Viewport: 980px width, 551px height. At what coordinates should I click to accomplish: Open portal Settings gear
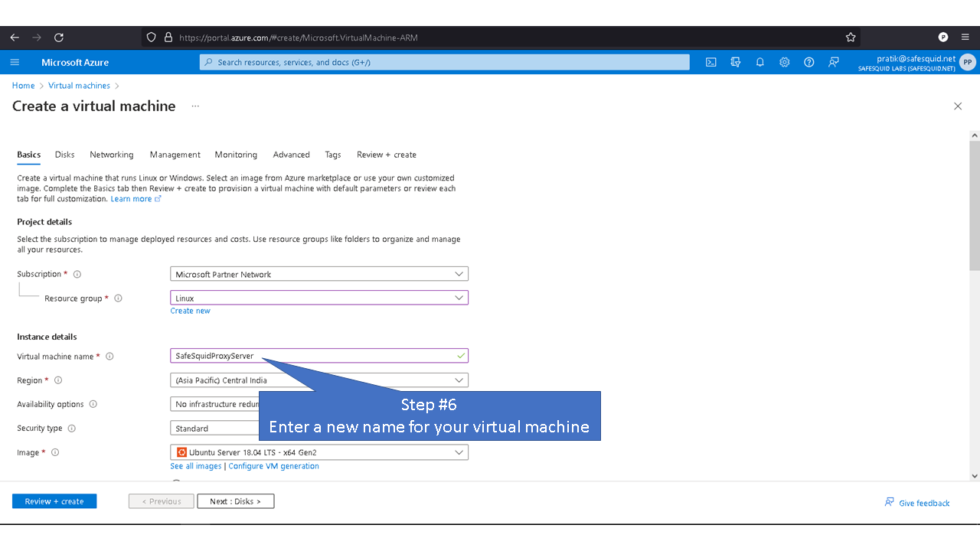(x=784, y=62)
